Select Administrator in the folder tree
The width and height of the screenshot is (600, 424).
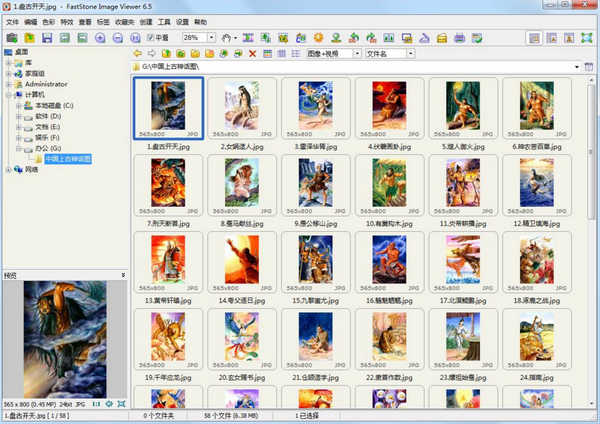(46, 84)
